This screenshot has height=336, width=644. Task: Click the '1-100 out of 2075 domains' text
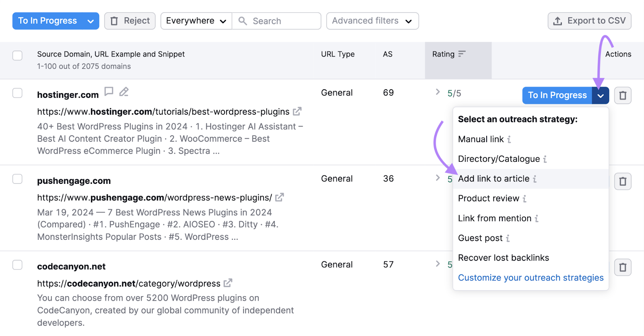(x=84, y=66)
